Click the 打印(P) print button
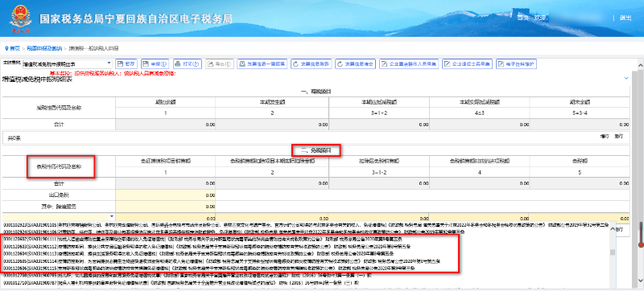The width and height of the screenshot is (644, 291). (x=188, y=64)
